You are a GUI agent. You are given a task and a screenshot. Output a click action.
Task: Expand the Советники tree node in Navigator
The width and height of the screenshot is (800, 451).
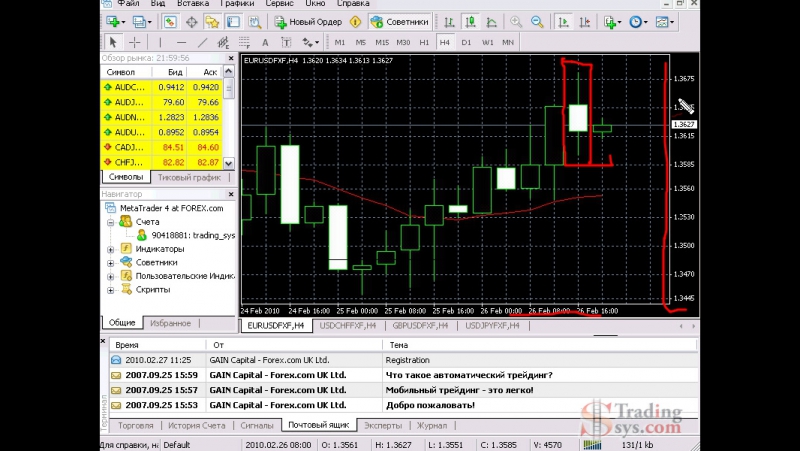tap(110, 263)
